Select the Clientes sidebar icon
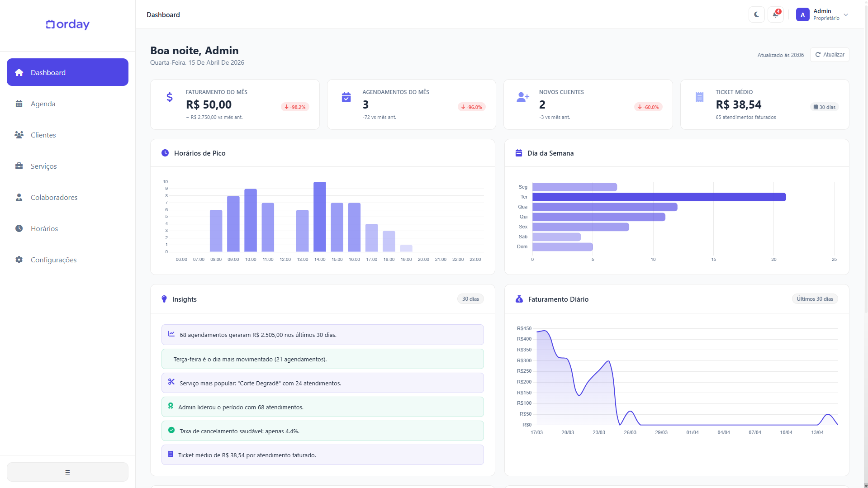868x488 pixels. point(19,134)
